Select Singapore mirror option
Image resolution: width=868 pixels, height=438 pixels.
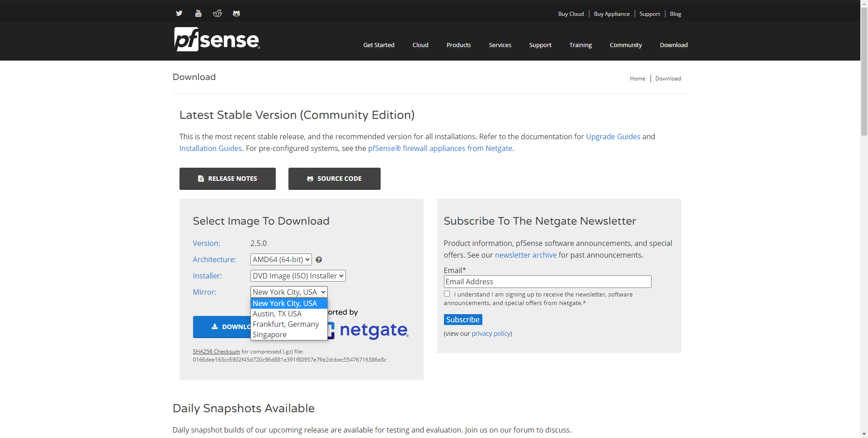[270, 334]
